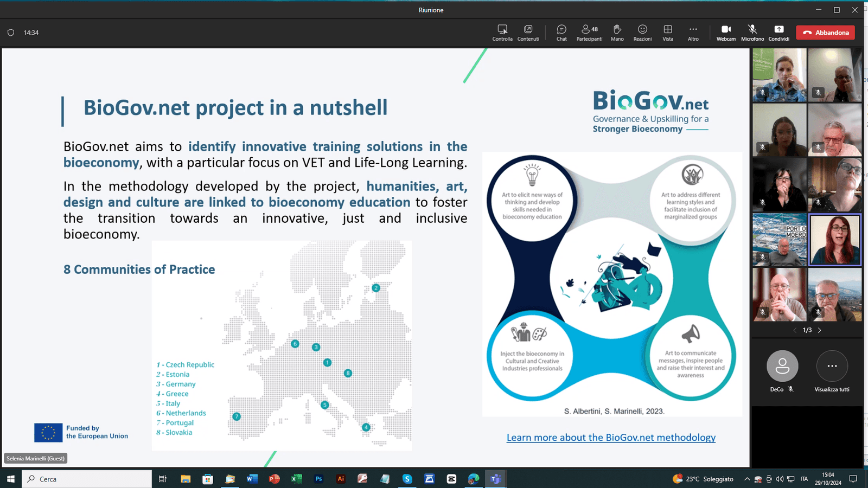Select the highlighted red-haired speaker video tile
The width and height of the screenshot is (868, 488).
(834, 240)
